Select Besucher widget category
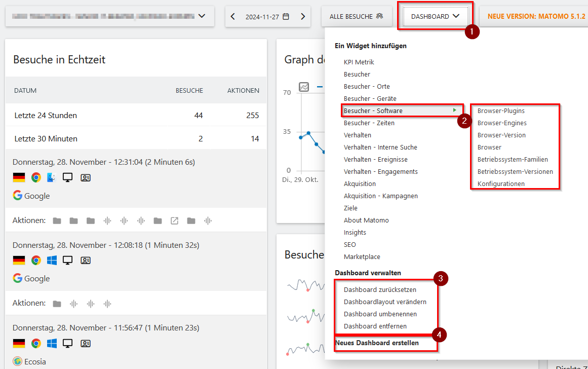588x369 pixels. [x=357, y=75]
